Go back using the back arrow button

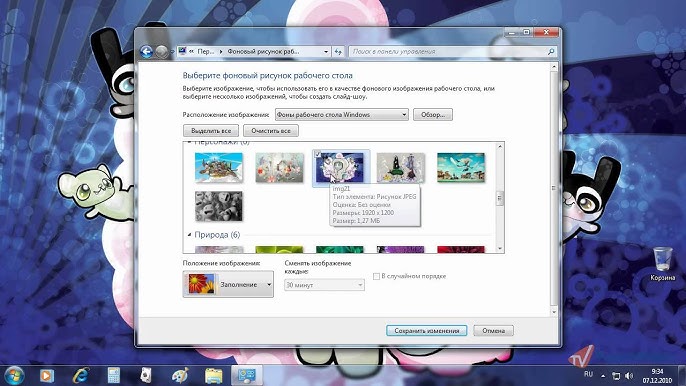(x=146, y=52)
